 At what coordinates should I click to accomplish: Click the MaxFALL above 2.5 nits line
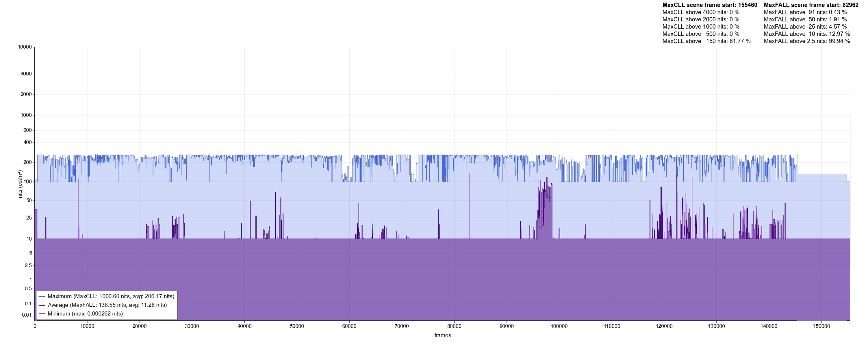click(807, 41)
